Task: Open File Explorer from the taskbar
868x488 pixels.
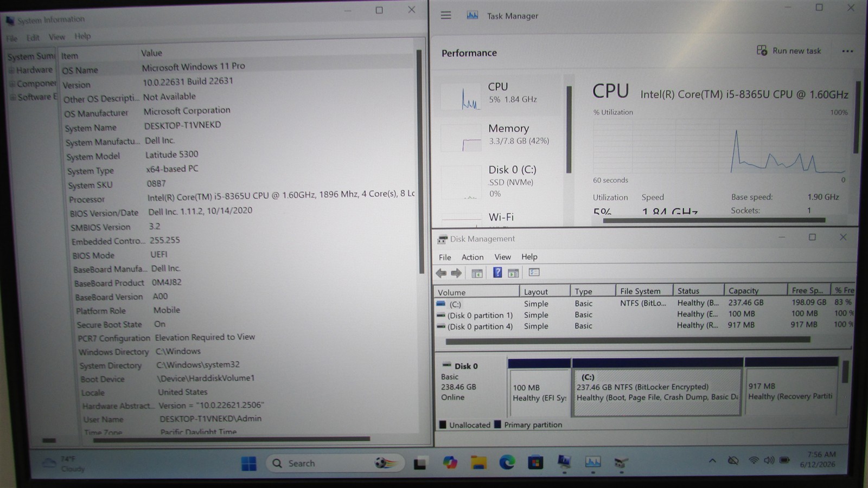Action: [478, 463]
